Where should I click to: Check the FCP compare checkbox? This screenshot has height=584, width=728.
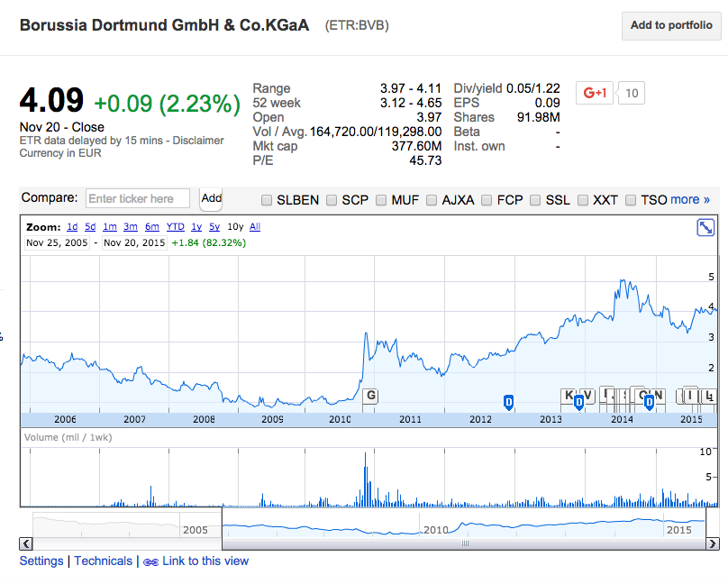pos(487,200)
